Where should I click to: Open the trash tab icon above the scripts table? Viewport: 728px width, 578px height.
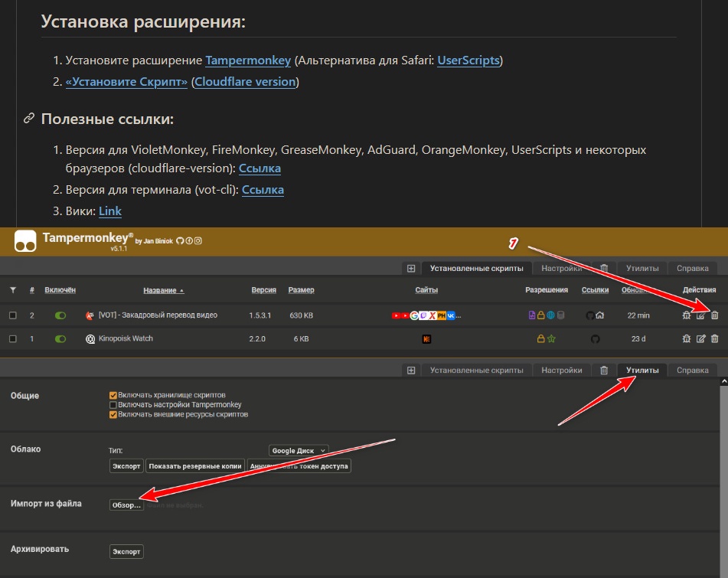coord(603,269)
